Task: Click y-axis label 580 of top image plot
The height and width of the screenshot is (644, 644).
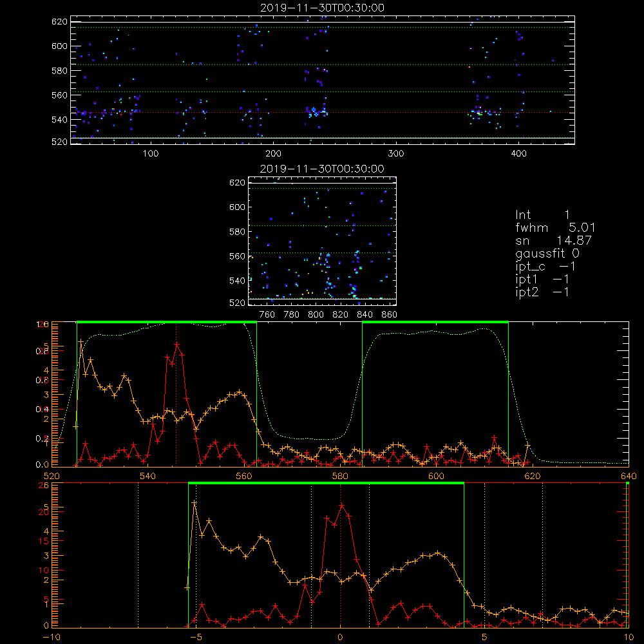Action: point(59,71)
